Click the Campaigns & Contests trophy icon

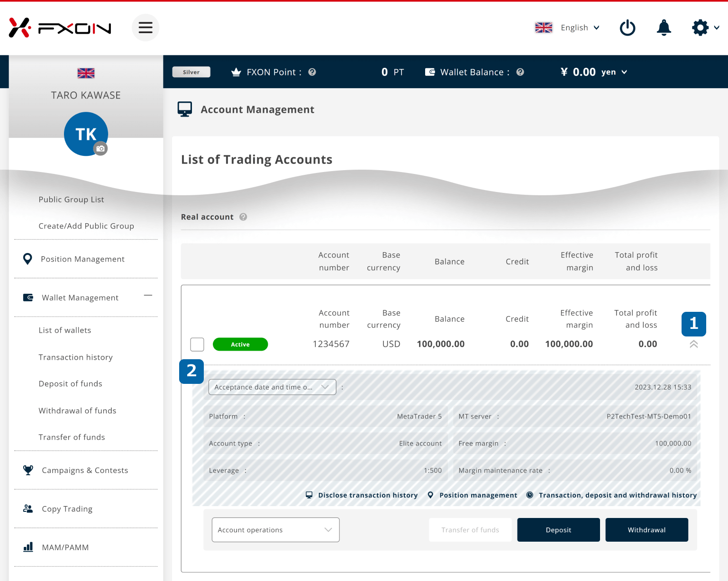28,470
